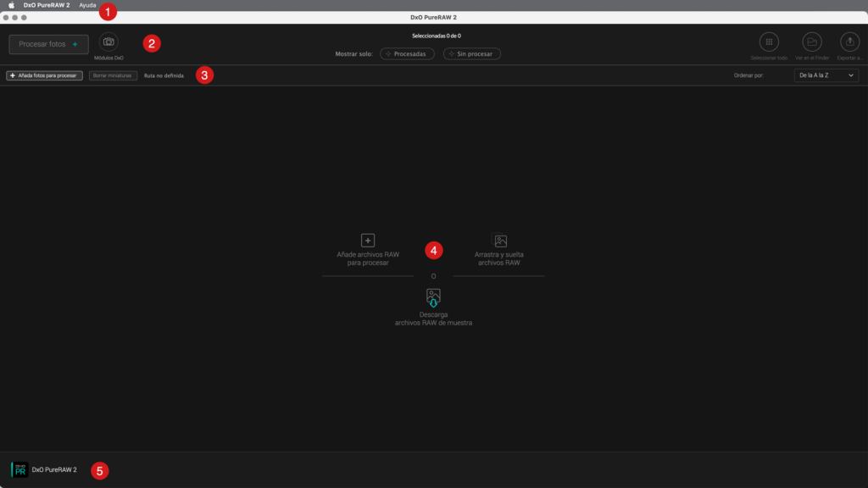Click the Borrar miniaturas button

click(113, 75)
